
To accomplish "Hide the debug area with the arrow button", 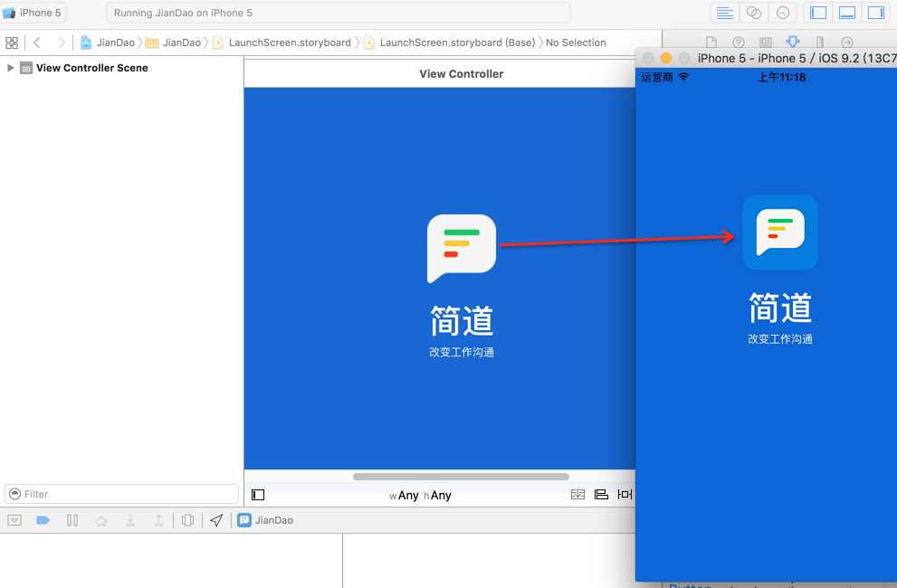I will click(14, 520).
